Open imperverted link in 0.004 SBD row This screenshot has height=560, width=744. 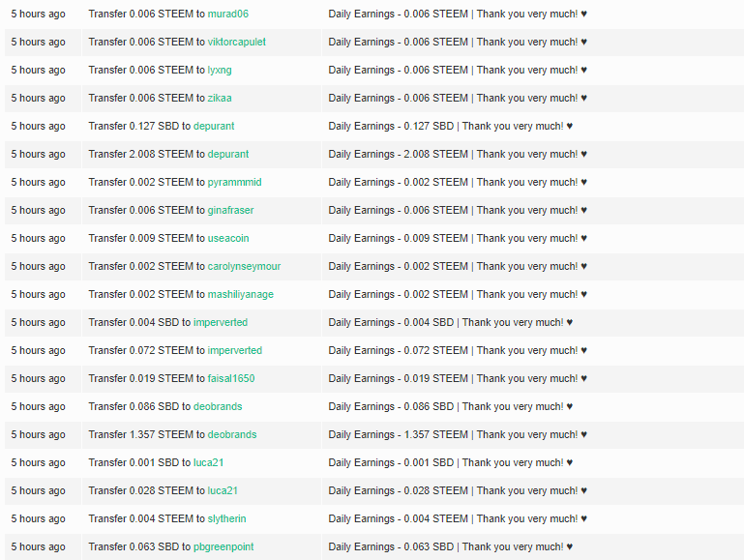221,322
